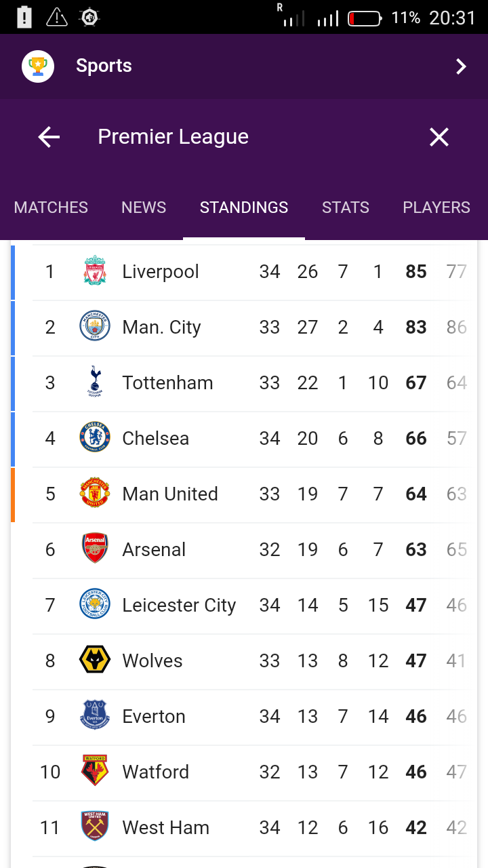The width and height of the screenshot is (488, 868).
Task: Open the News tab
Action: click(x=144, y=208)
